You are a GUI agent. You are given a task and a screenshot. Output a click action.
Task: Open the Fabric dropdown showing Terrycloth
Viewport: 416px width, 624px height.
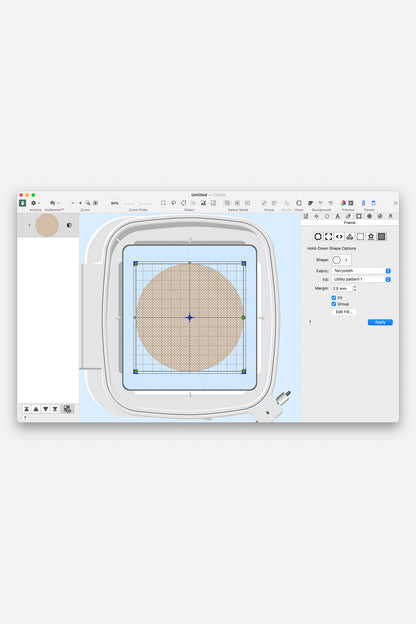[x=361, y=271]
